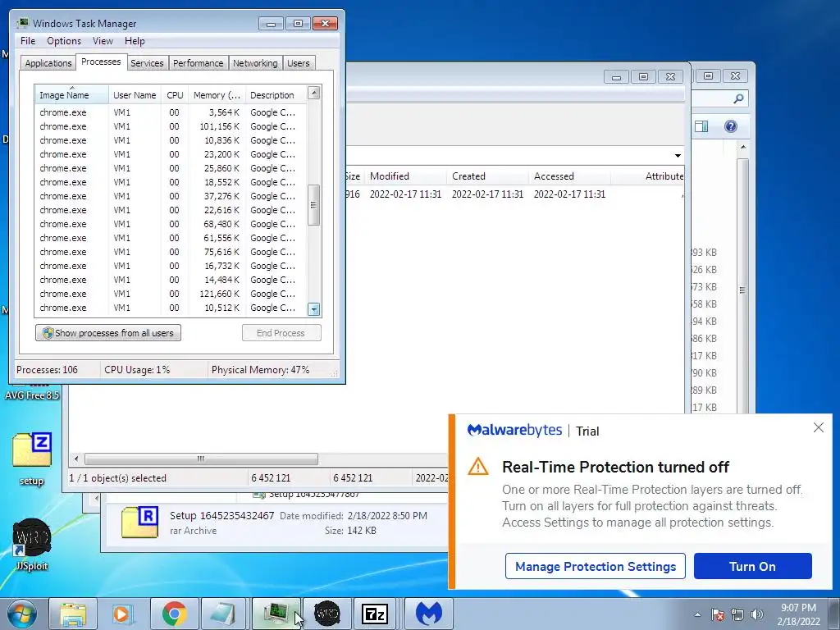
Task: Toggle the Explorer preview pane icon
Action: click(x=701, y=126)
